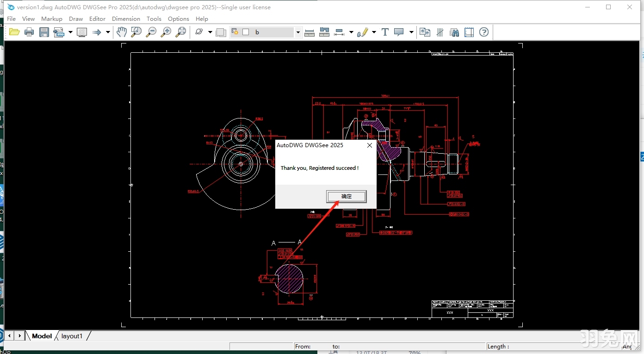Open the Help icon with question mark
This screenshot has height=354, width=644.
coord(483,32)
